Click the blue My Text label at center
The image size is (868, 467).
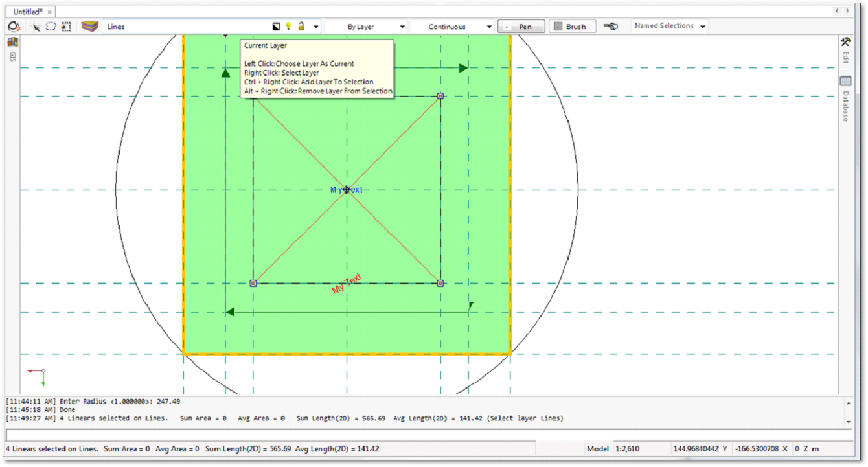(x=347, y=190)
